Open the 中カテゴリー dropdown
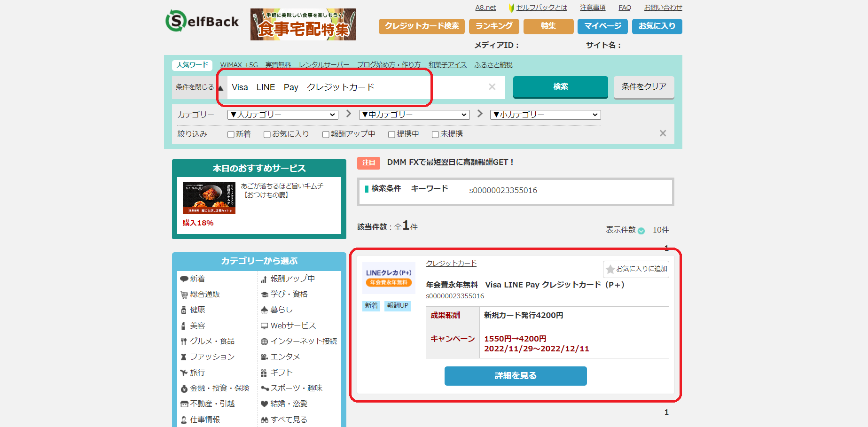The height and width of the screenshot is (427, 868). (x=414, y=115)
